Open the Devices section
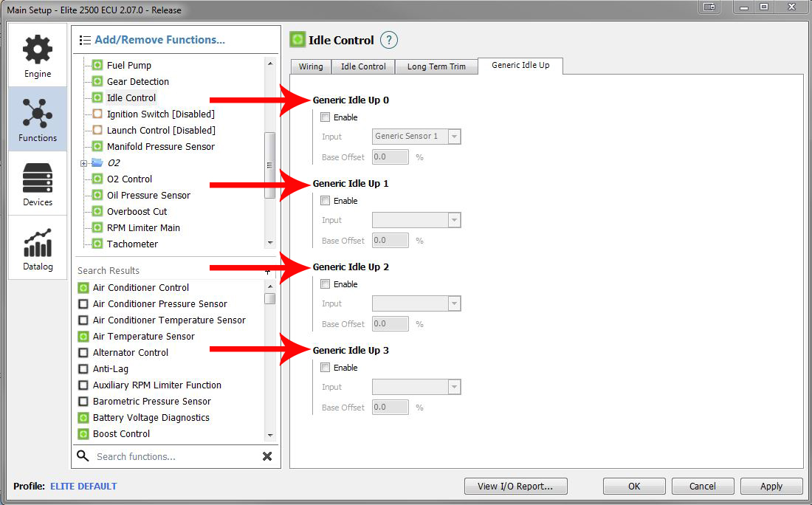The height and width of the screenshot is (505, 812). tap(38, 183)
